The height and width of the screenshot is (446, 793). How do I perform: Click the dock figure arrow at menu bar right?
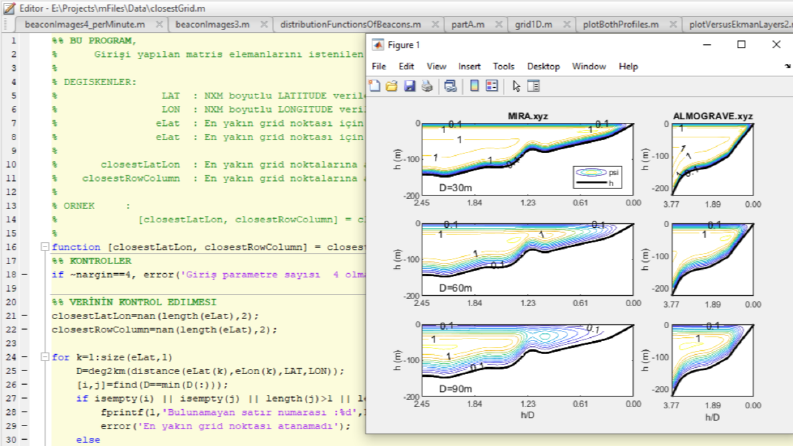pos(788,66)
